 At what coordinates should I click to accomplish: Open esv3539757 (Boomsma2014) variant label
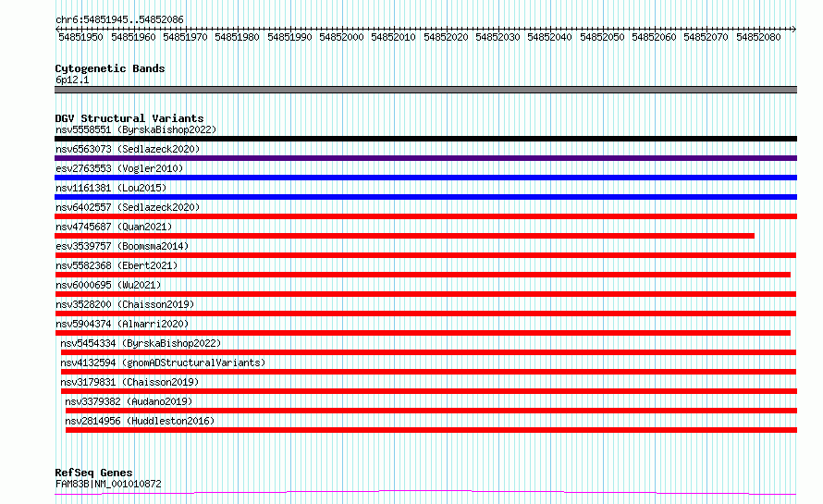pyautogui.click(x=122, y=246)
